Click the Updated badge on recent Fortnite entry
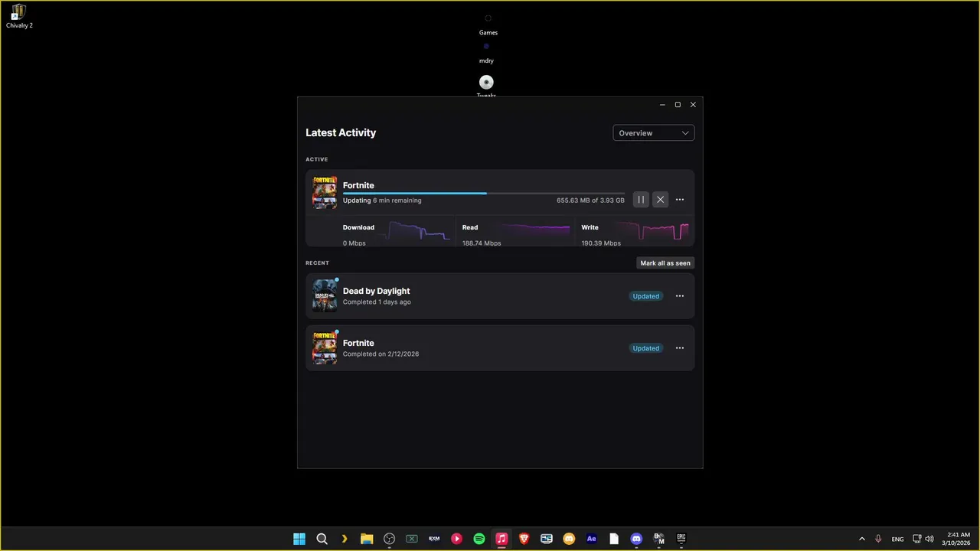The image size is (980, 551). (646, 348)
